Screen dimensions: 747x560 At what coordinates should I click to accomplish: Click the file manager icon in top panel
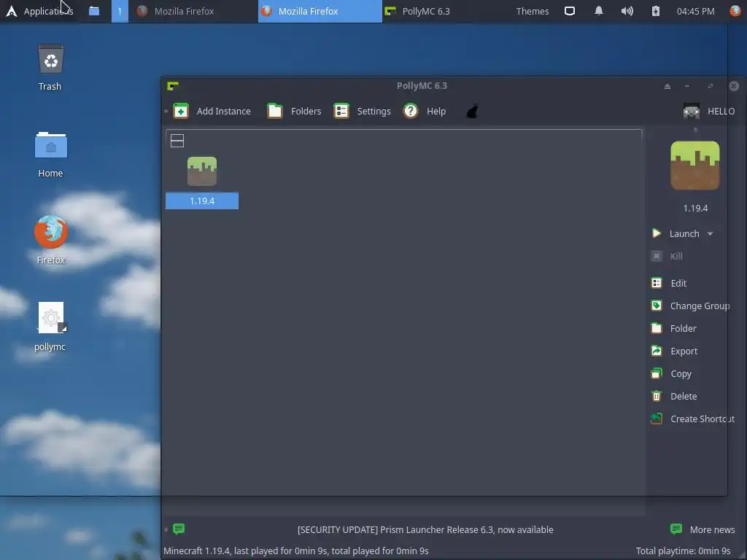94,11
